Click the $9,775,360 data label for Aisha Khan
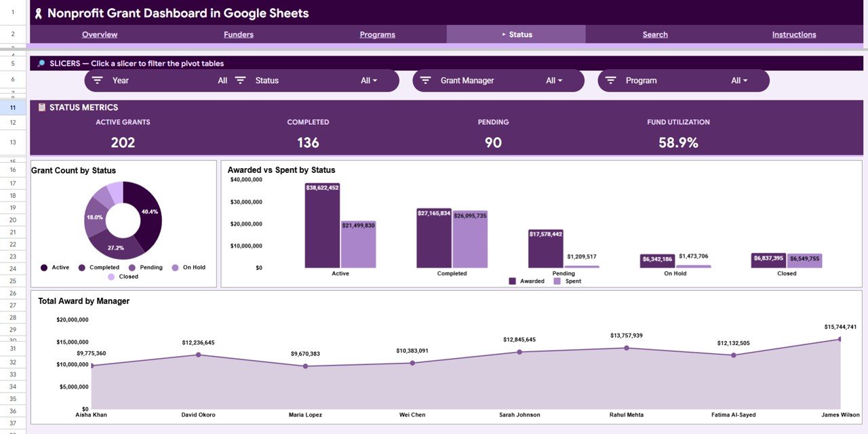 click(x=91, y=353)
